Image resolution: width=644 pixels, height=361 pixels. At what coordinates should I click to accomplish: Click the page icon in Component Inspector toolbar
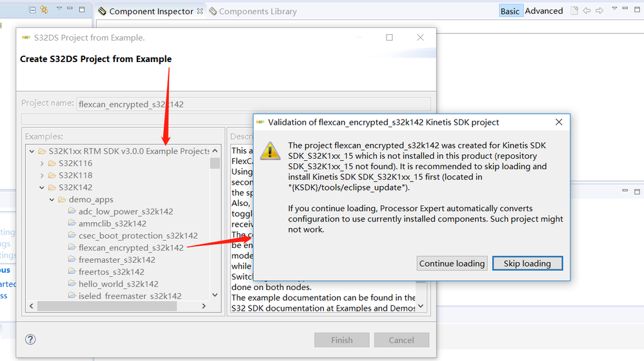(x=574, y=11)
